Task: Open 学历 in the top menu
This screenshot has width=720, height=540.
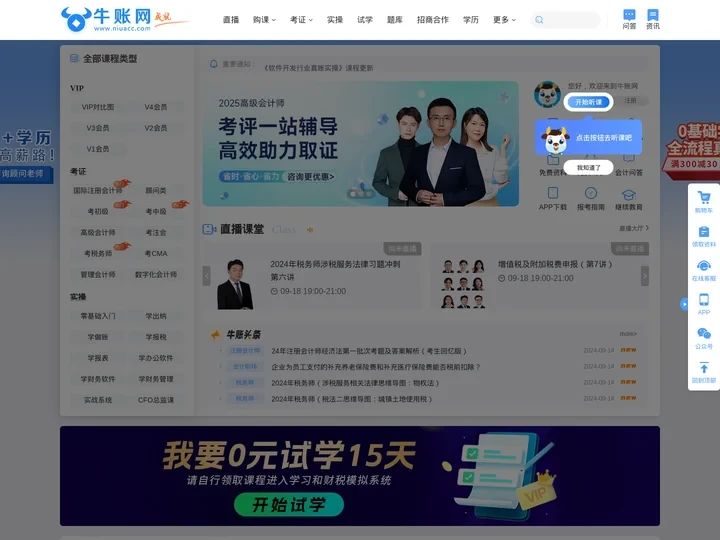Action: pyautogui.click(x=471, y=20)
